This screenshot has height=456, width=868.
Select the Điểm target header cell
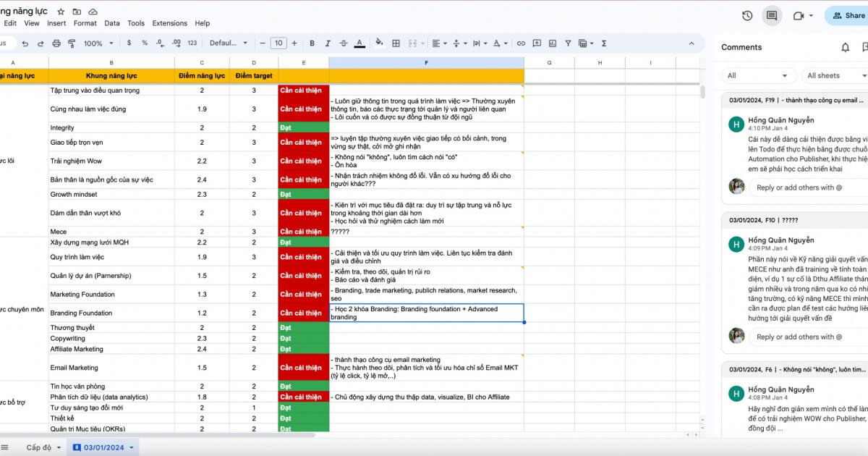(254, 75)
